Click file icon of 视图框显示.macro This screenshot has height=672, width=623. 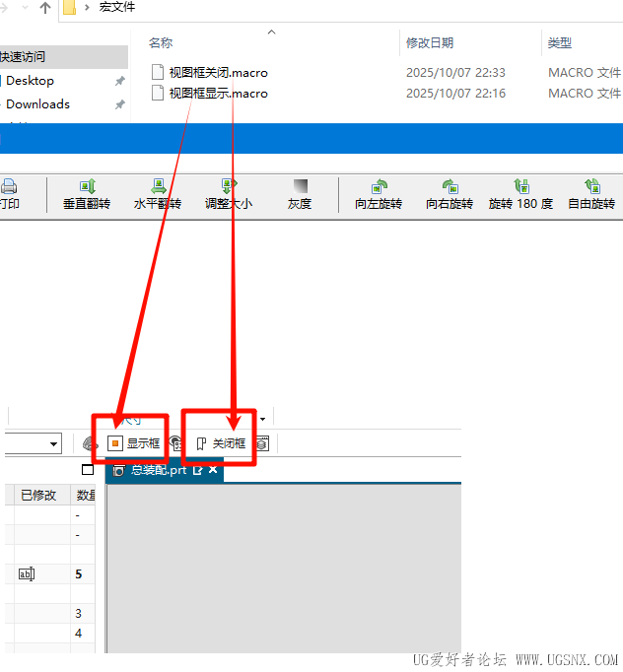158,93
